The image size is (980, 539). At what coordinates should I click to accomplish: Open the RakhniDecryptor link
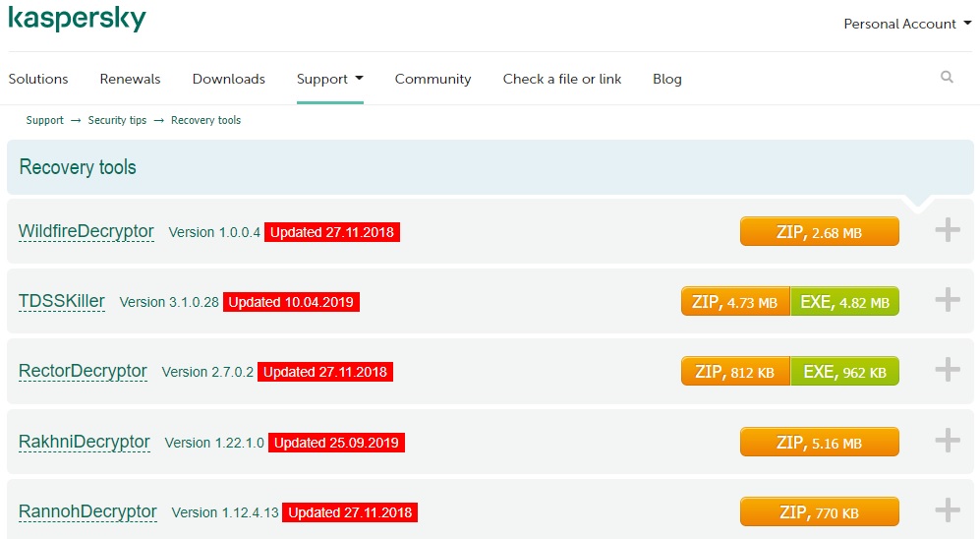[85, 442]
